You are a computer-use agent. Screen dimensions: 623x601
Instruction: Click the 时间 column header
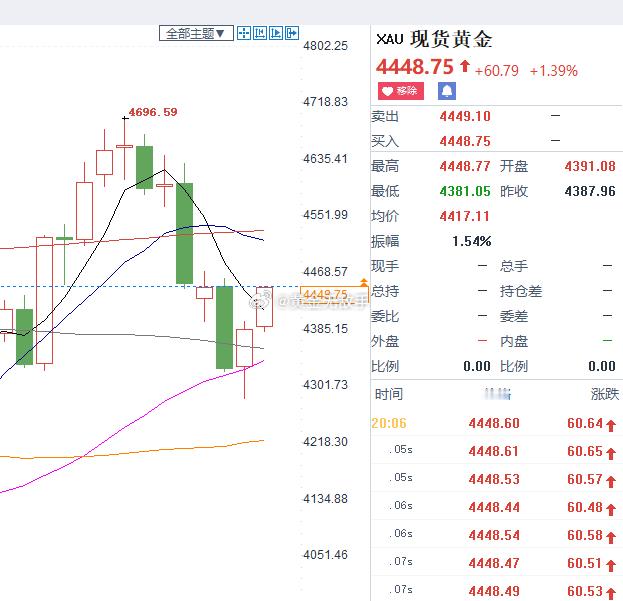pyautogui.click(x=389, y=394)
